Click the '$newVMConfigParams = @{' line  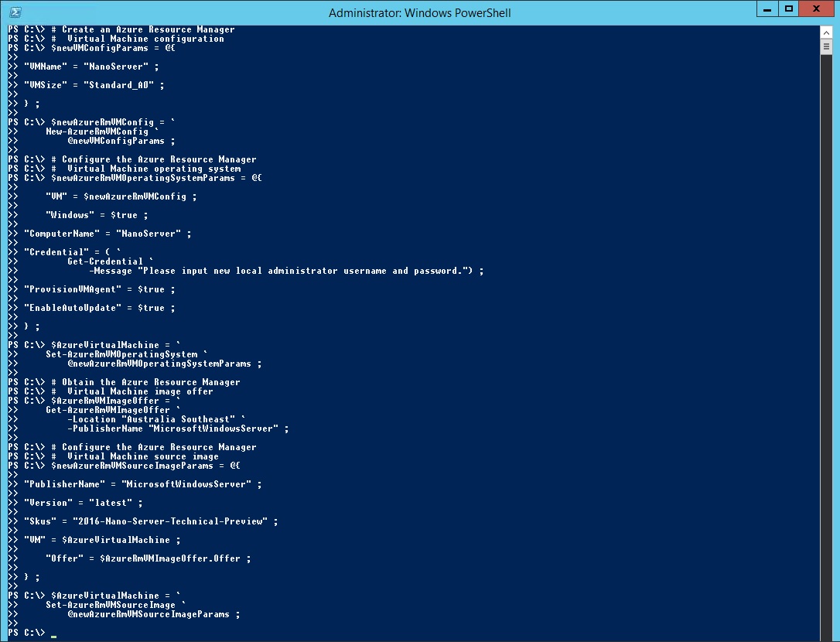[x=113, y=48]
